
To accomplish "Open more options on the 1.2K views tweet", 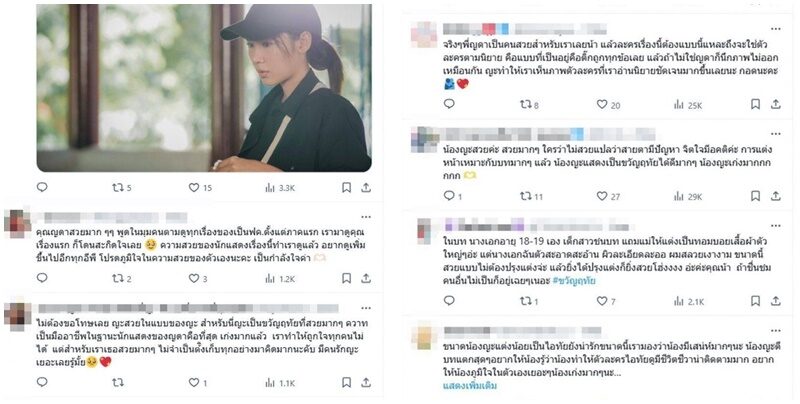I will 366,217.
